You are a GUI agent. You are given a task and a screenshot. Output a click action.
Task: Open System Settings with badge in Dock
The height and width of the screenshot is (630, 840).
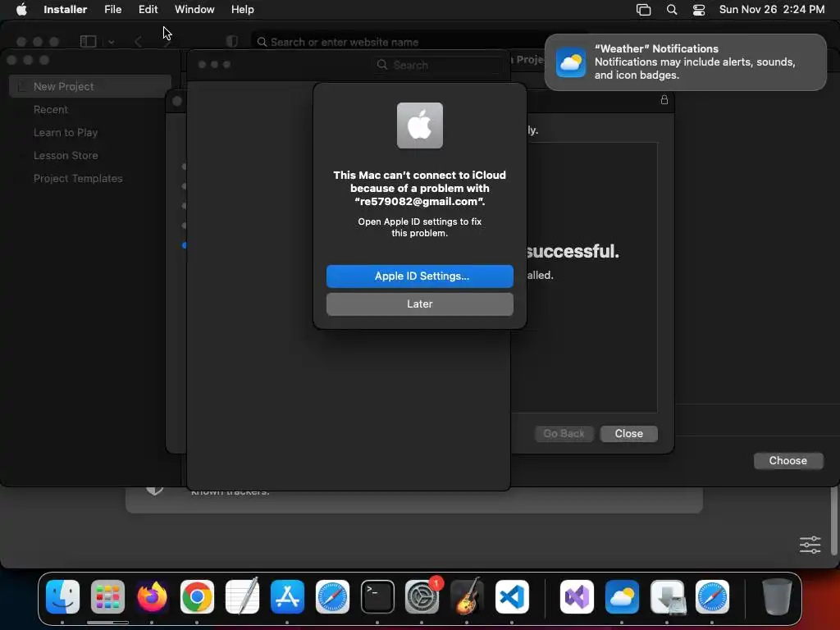point(422,596)
